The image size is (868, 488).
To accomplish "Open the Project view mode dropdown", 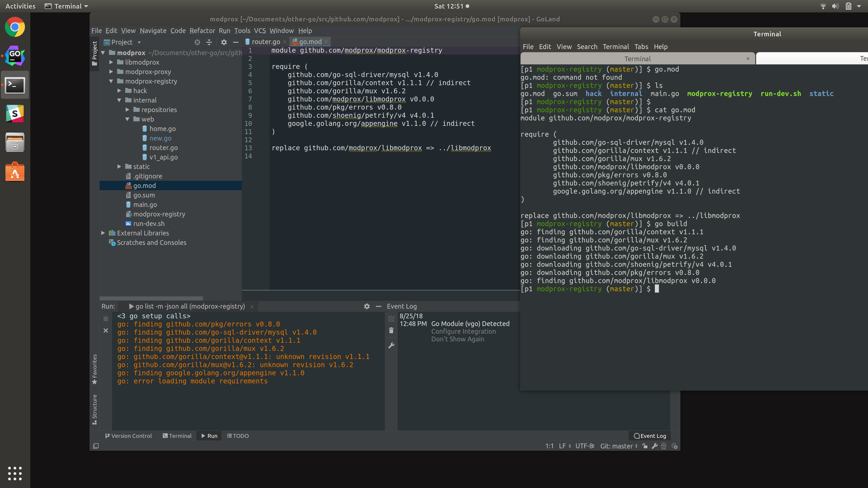I will pos(139,42).
